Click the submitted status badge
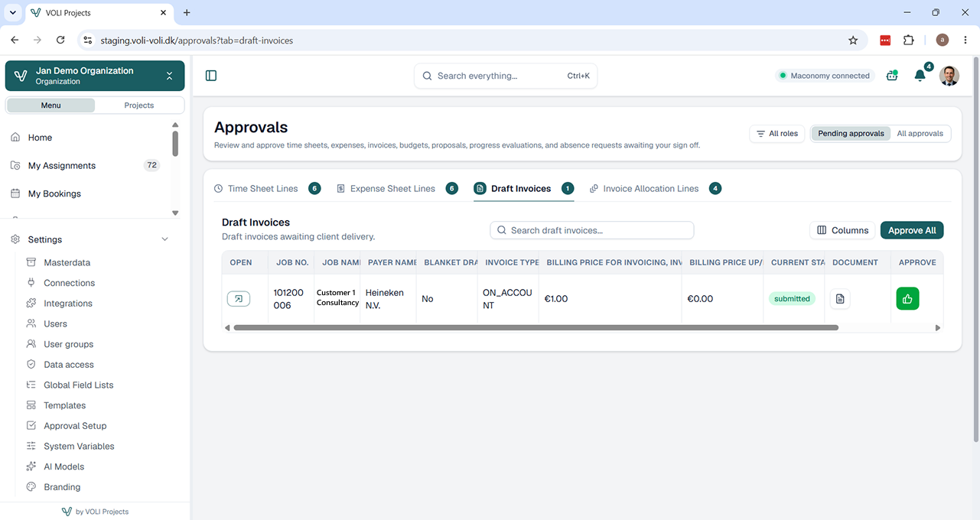The image size is (980, 520). coord(792,299)
